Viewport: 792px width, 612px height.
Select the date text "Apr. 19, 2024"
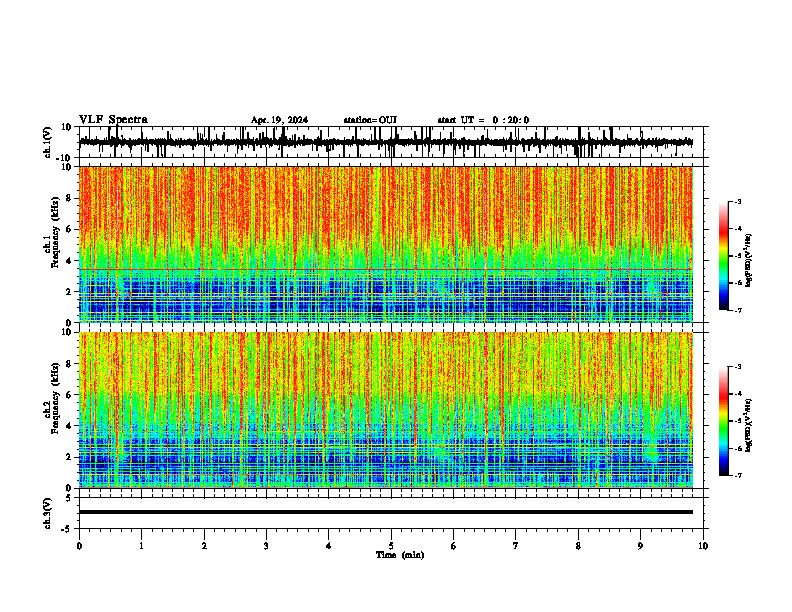[279, 120]
